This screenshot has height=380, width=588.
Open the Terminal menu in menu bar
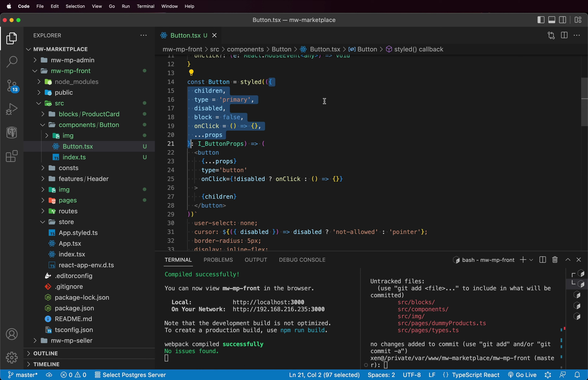click(x=146, y=6)
